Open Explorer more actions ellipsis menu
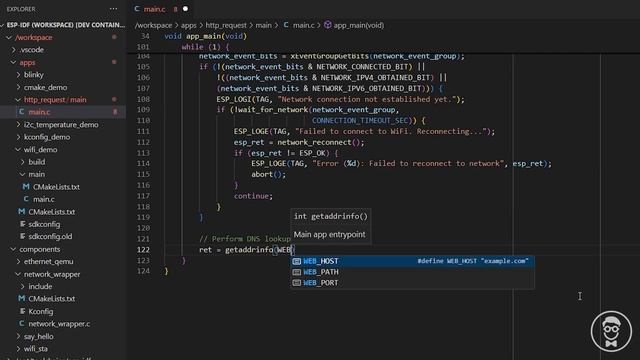Screen dimensions: 640x360 click(x=113, y=9)
